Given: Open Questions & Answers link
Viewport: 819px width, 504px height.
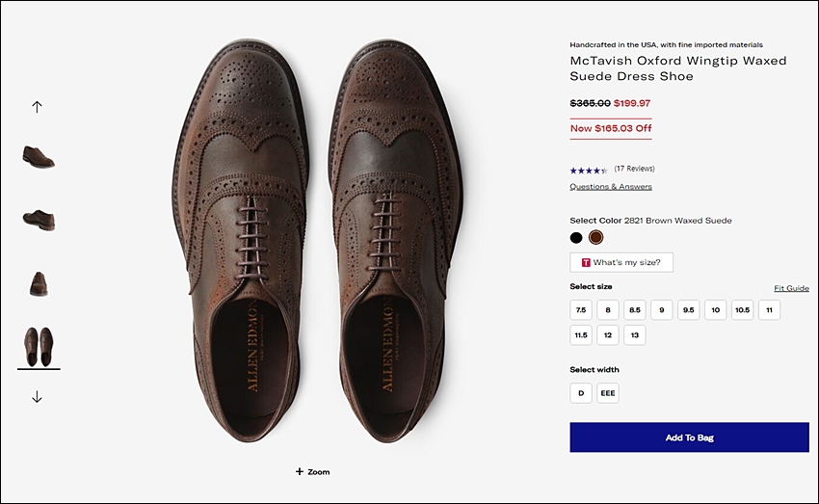Looking at the screenshot, I should coord(611,186).
